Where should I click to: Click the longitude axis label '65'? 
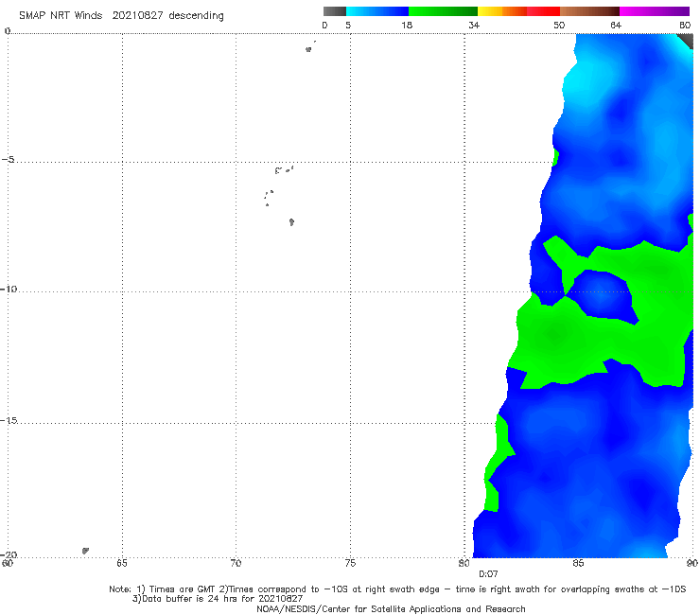122,564
